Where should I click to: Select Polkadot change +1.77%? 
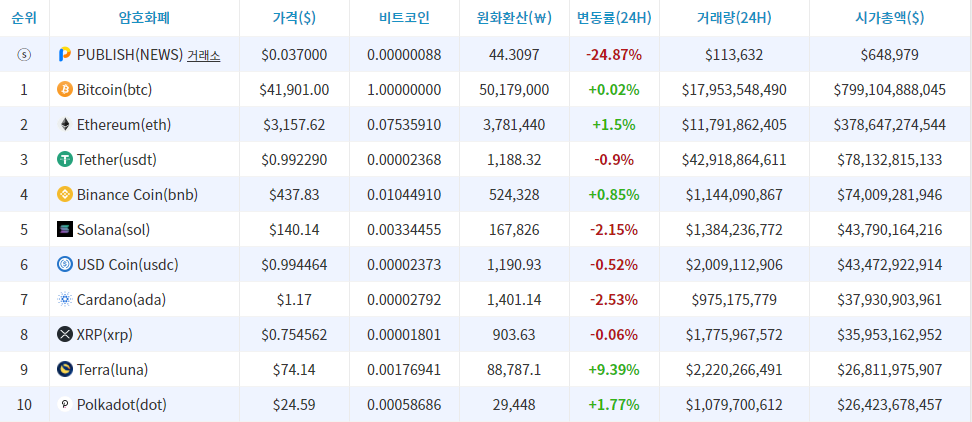[x=614, y=405]
